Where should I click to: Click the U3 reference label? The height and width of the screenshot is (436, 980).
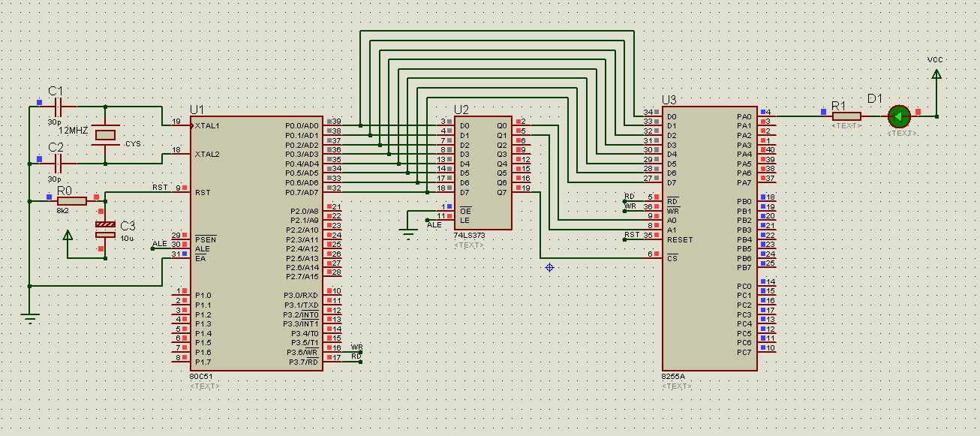pyautogui.click(x=669, y=100)
